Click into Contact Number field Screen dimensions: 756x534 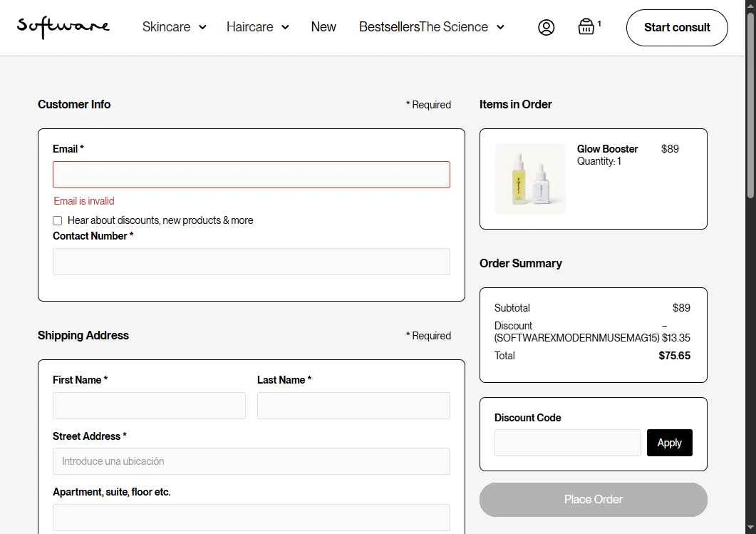pos(252,262)
